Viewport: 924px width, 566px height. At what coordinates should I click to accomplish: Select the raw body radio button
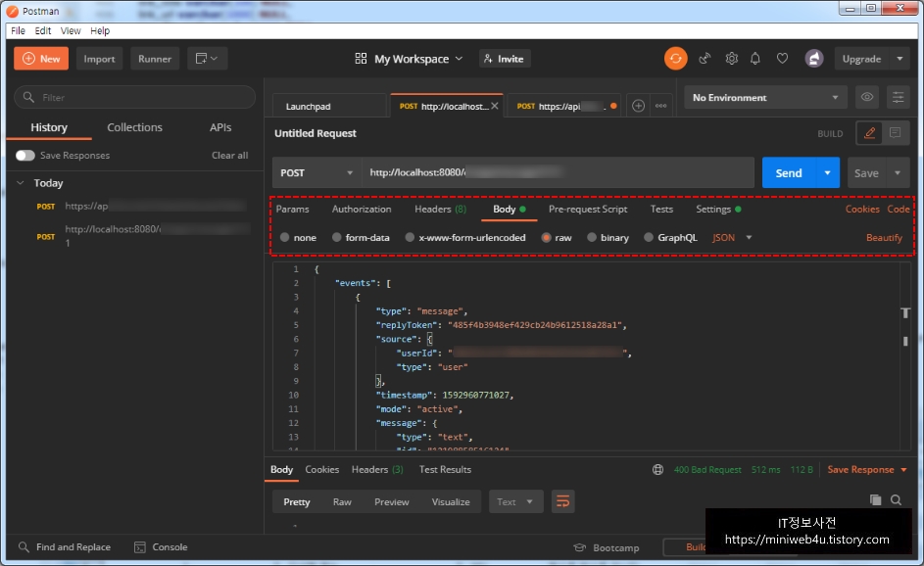[x=547, y=237]
